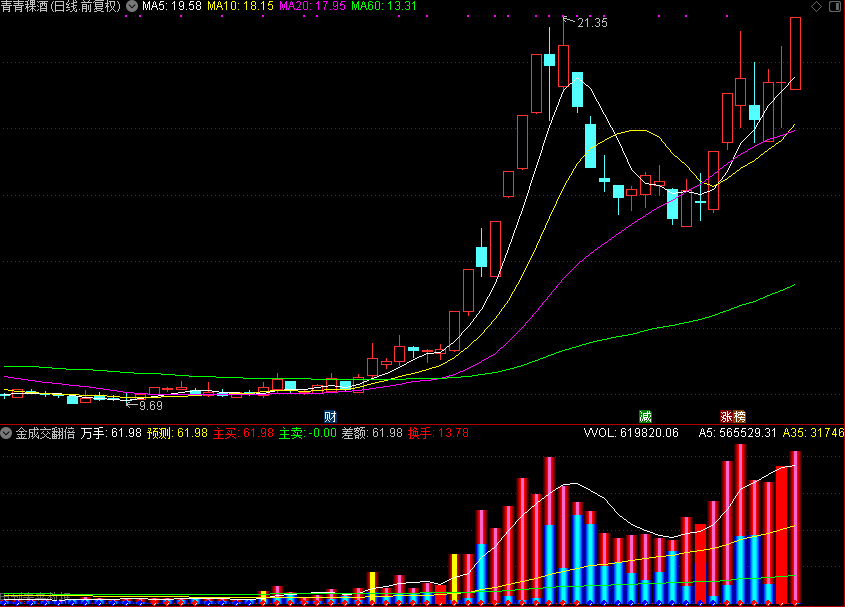Screen dimensions: 845x607
Task: Click the 9.69 low price marker
Action: click(x=149, y=405)
